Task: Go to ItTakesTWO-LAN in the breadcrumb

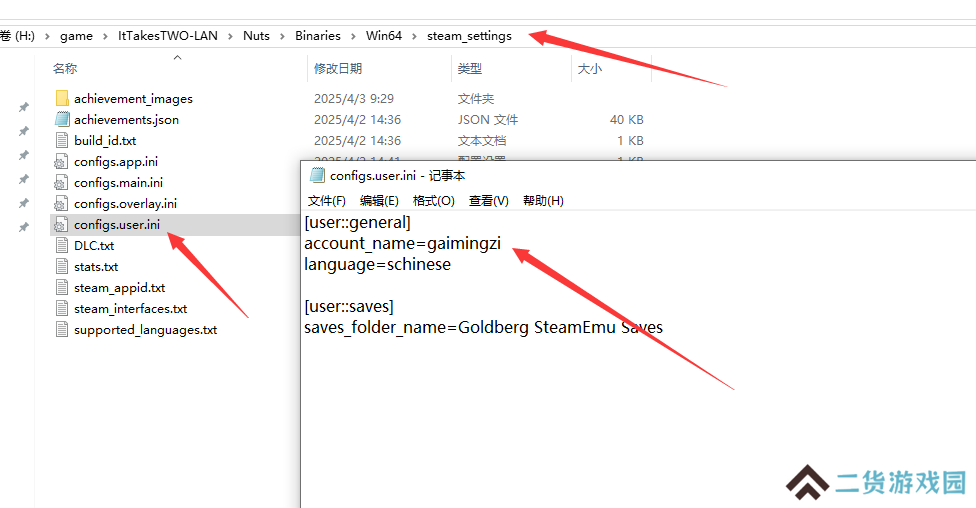Action: 168,35
